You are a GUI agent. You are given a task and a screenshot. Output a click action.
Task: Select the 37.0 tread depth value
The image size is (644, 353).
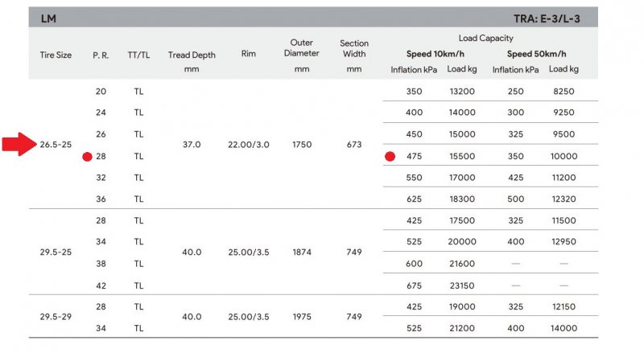click(192, 145)
